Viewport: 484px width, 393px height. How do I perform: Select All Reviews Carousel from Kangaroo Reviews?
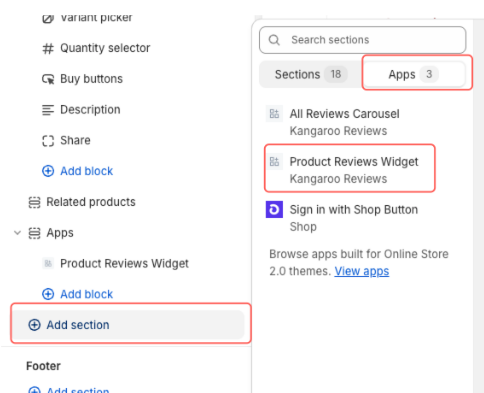pyautogui.click(x=344, y=122)
